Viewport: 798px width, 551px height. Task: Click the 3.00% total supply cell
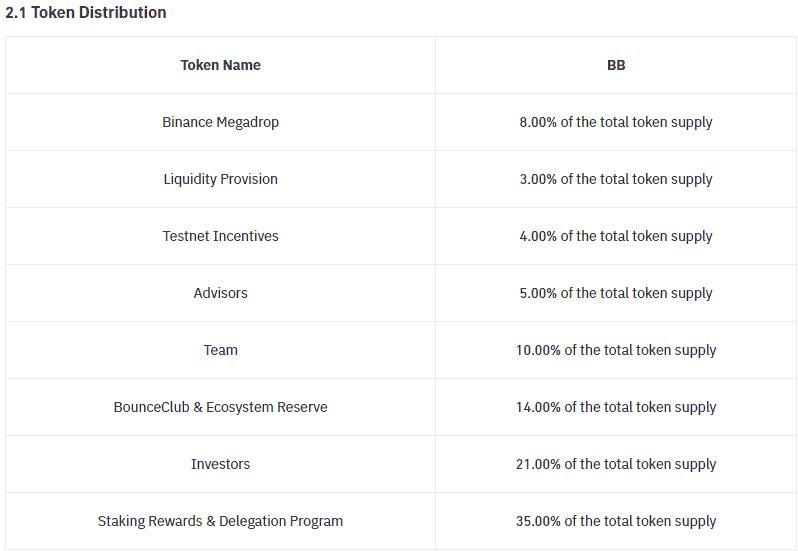[616, 179]
